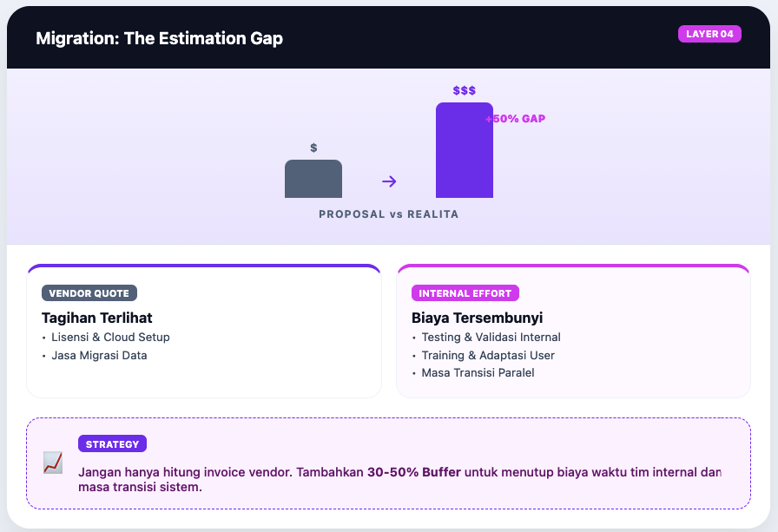
Task: Click the 30-50% Buffer bold text
Action: [414, 473]
